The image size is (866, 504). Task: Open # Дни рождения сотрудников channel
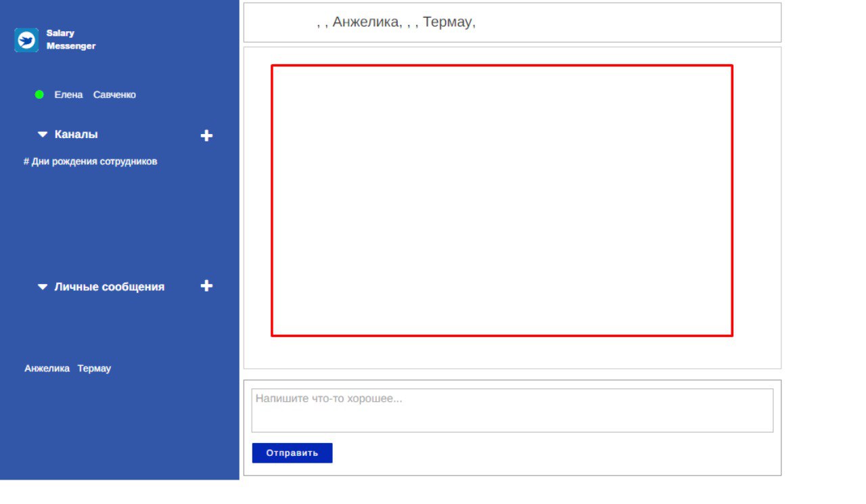point(91,162)
